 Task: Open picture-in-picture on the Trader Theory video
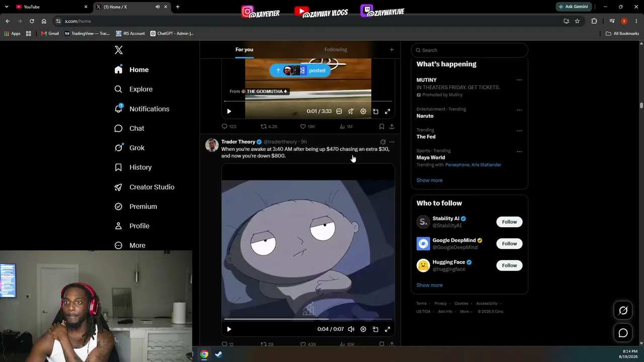pos(375,329)
